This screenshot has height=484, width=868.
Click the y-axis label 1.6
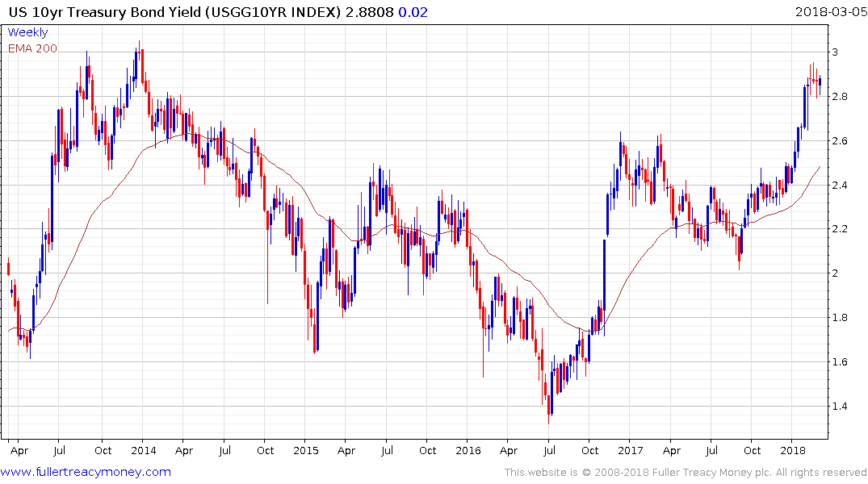839,361
